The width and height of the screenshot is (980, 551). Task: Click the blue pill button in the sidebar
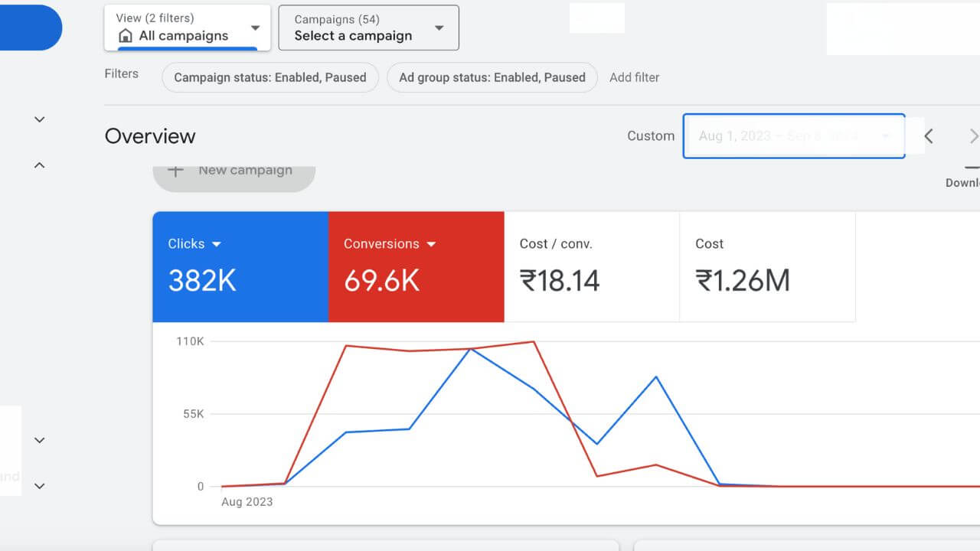click(x=31, y=28)
